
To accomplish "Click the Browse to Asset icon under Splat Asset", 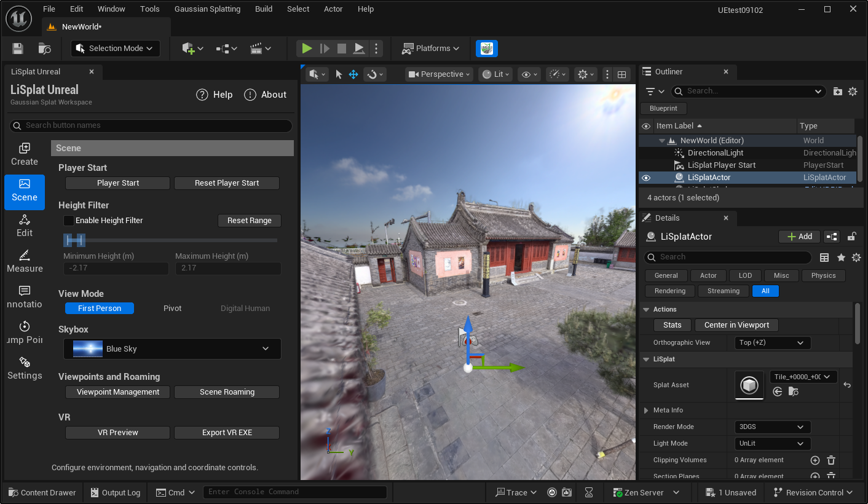I will [794, 392].
